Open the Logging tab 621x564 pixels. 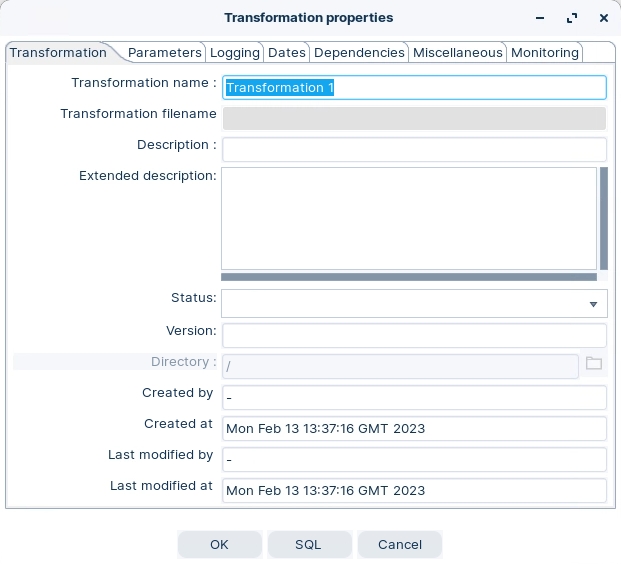point(235,53)
